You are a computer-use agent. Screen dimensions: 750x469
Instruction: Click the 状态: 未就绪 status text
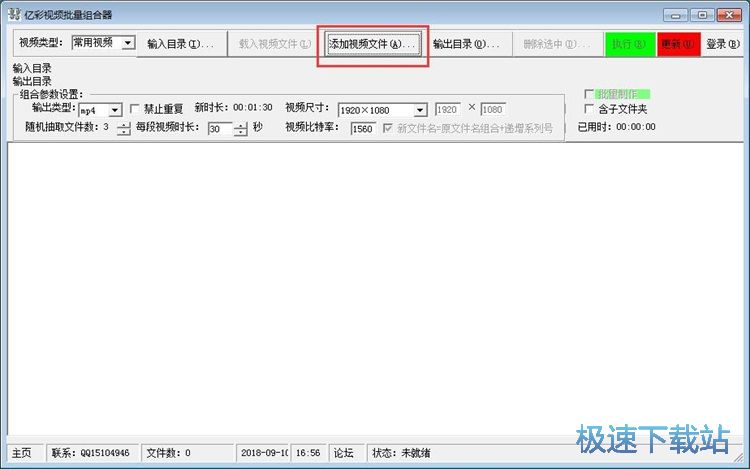401,453
